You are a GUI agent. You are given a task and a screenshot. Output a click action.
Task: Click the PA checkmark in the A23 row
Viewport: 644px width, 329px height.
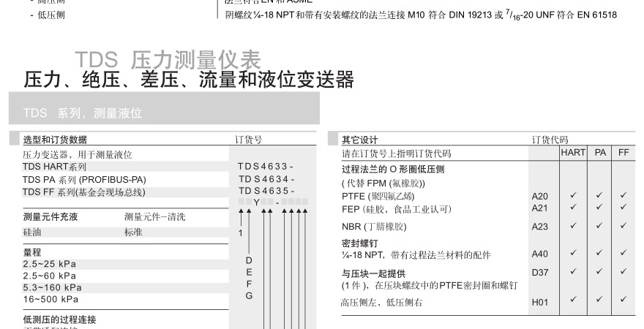[599, 225]
